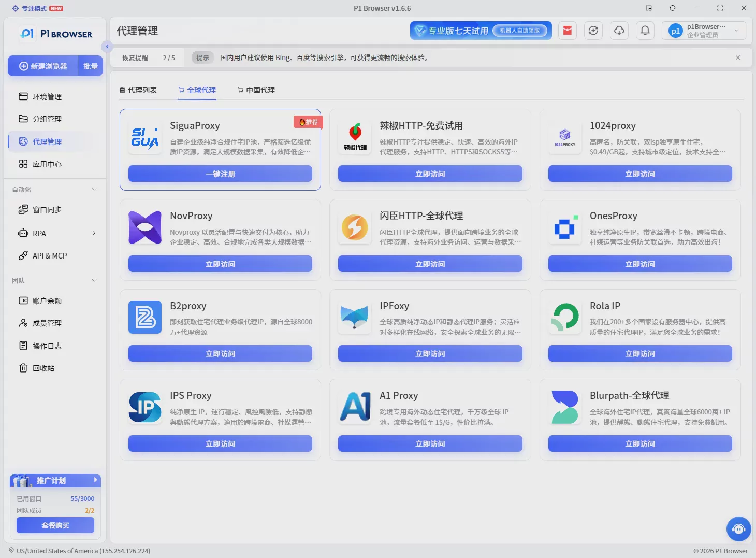Collapse the 团队 section chevron
Screen dimensions: 756x558
[x=94, y=281]
